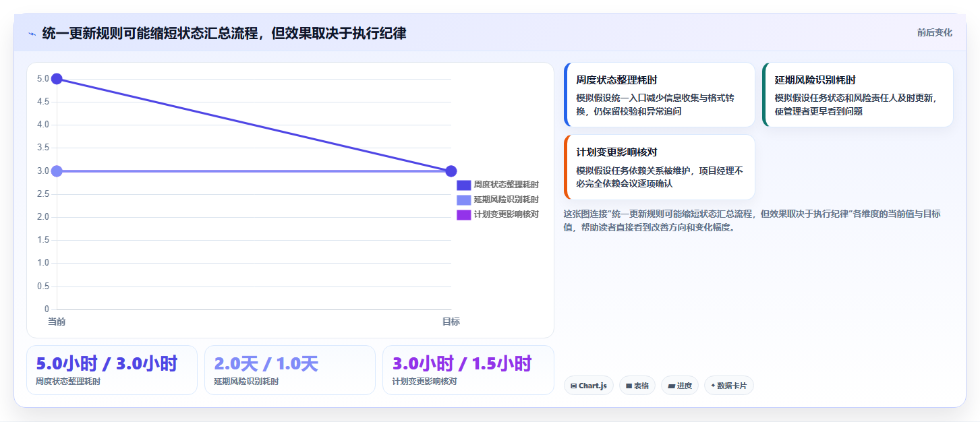Click the 5.0小时 / 3.0小时 metric card

[112, 370]
